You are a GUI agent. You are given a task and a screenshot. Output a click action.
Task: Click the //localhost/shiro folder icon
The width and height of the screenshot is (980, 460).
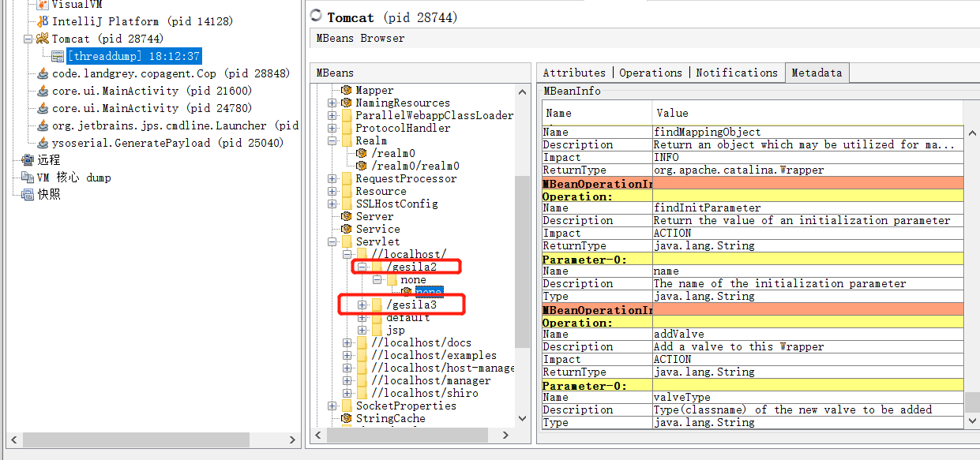pyautogui.click(x=362, y=393)
